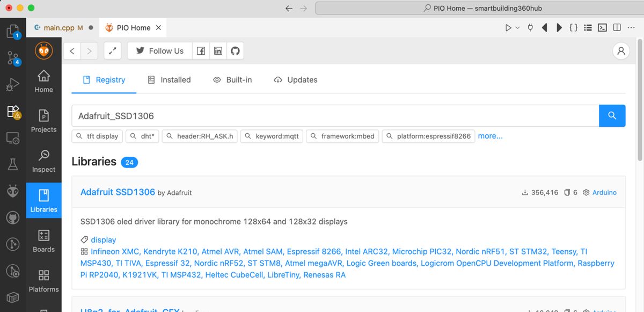Click the Follow Us Twitter button

159,51
